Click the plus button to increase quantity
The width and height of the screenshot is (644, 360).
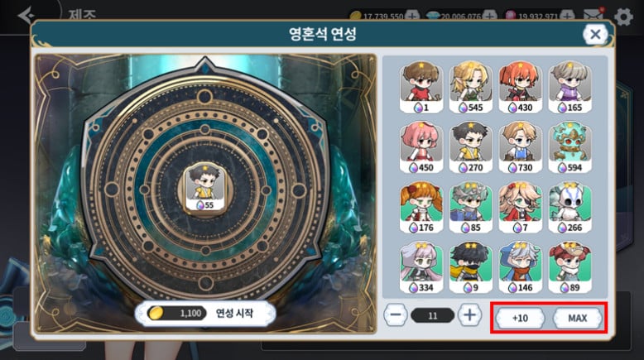pos(469,315)
